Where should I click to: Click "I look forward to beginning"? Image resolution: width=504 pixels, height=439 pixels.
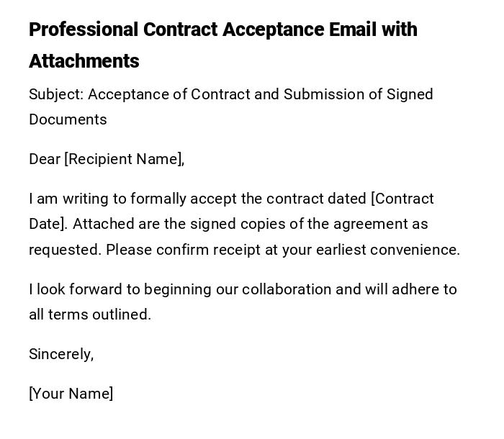(115, 290)
